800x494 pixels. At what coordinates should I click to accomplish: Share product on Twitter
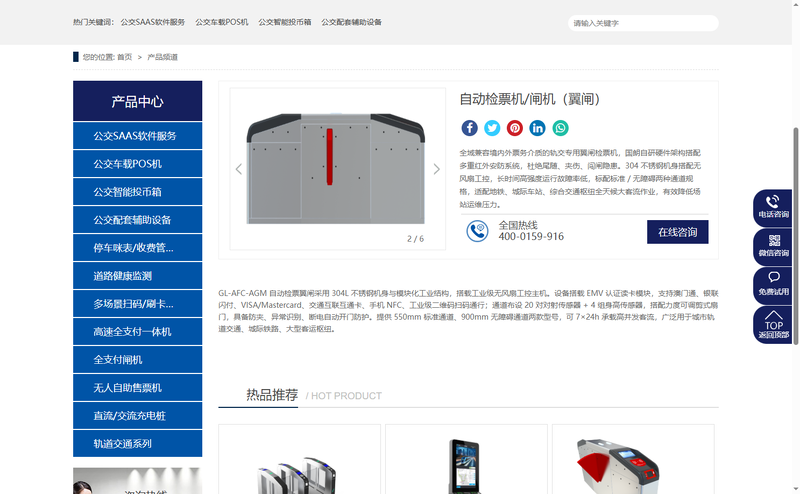pyautogui.click(x=492, y=128)
